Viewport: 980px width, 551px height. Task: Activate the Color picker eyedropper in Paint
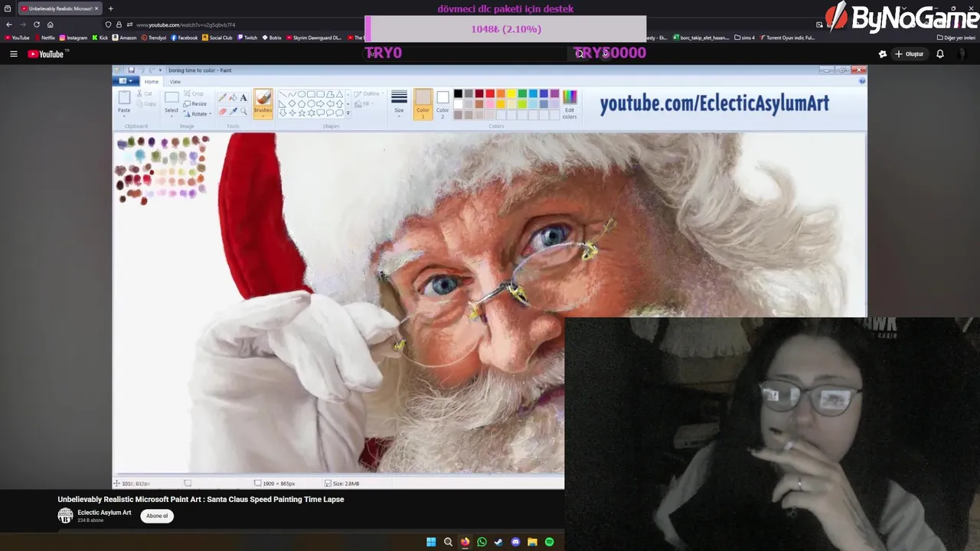pos(234,112)
